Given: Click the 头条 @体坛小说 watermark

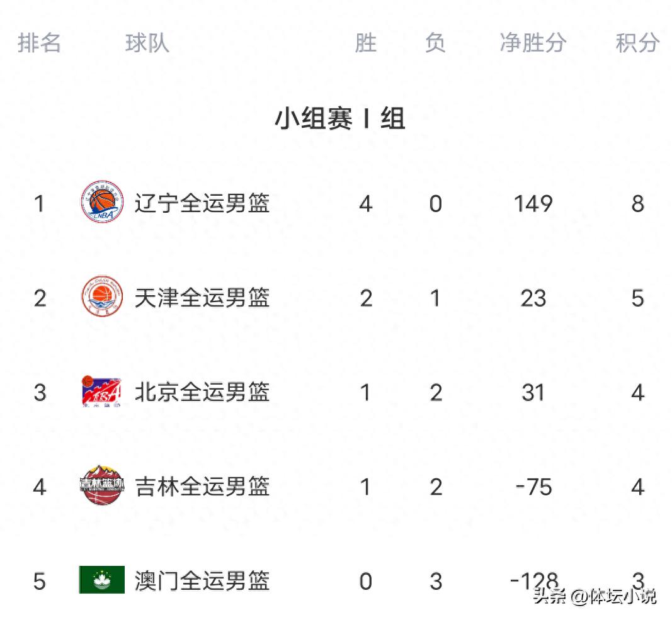Looking at the screenshot, I should point(595,596).
